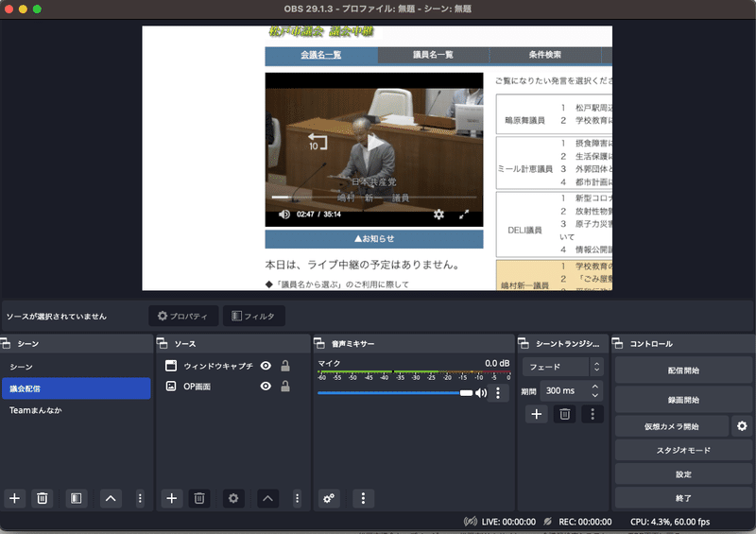Click 議員名一覧 tab in preview

tap(433, 55)
